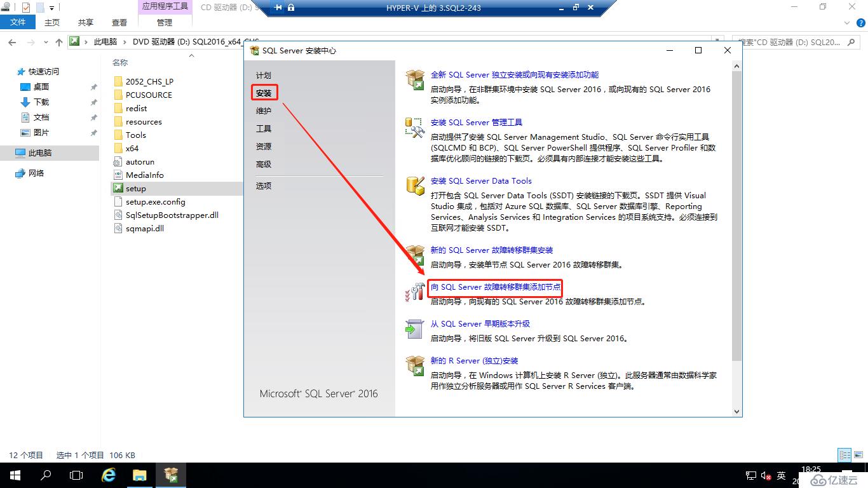
Task: Open the 文件 menu in File Explorer
Action: [x=18, y=22]
